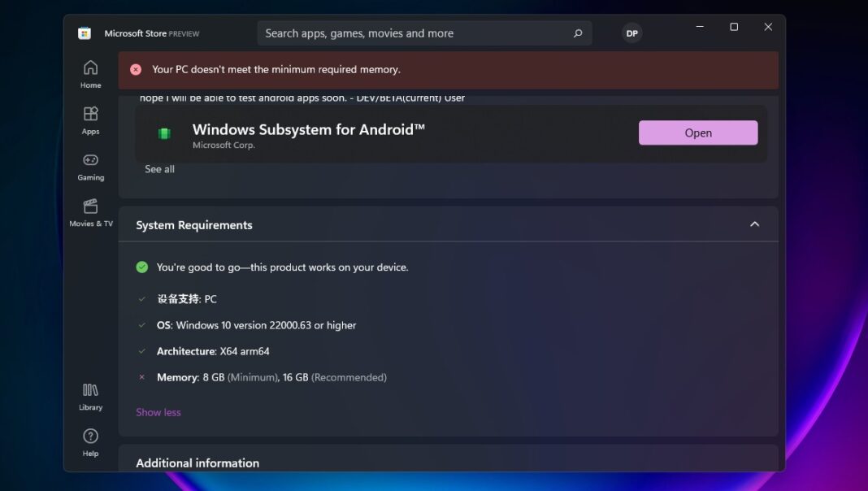Open the DP account profile menu
This screenshot has height=491, width=868.
click(x=631, y=33)
